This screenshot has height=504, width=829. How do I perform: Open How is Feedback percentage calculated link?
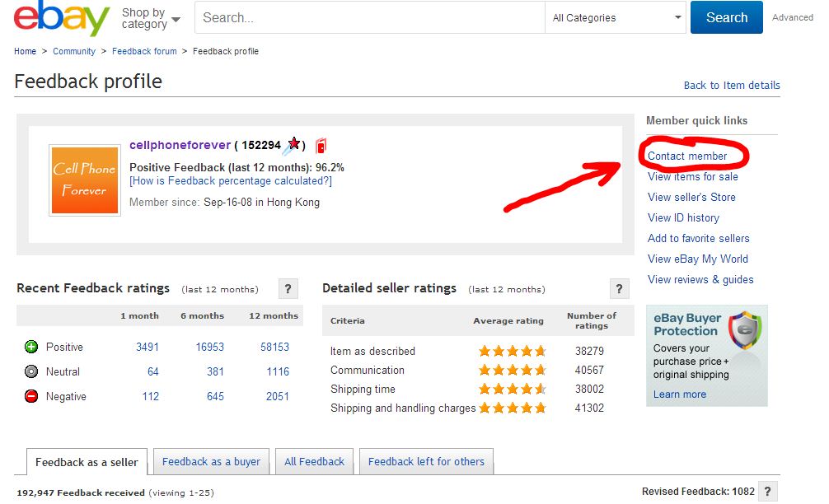231,181
